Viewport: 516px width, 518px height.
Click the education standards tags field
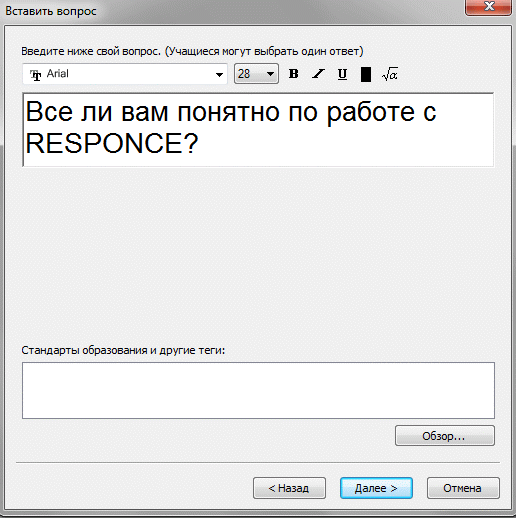point(258,390)
